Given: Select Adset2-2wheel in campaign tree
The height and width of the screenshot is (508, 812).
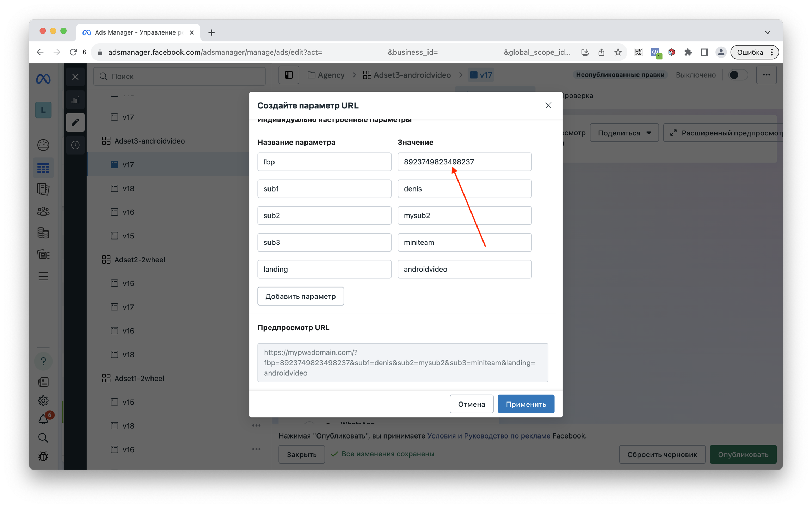Looking at the screenshot, I should [x=140, y=260].
